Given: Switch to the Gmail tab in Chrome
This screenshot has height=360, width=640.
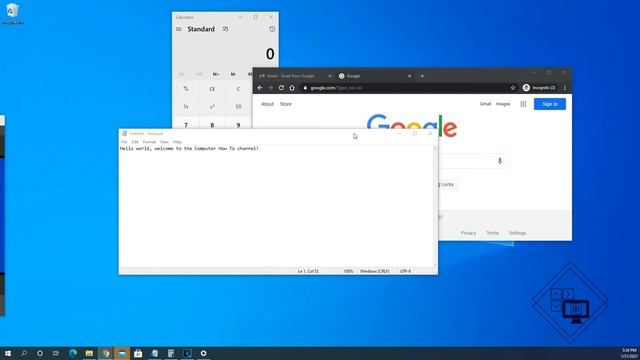Looking at the screenshot, I should tap(291, 76).
